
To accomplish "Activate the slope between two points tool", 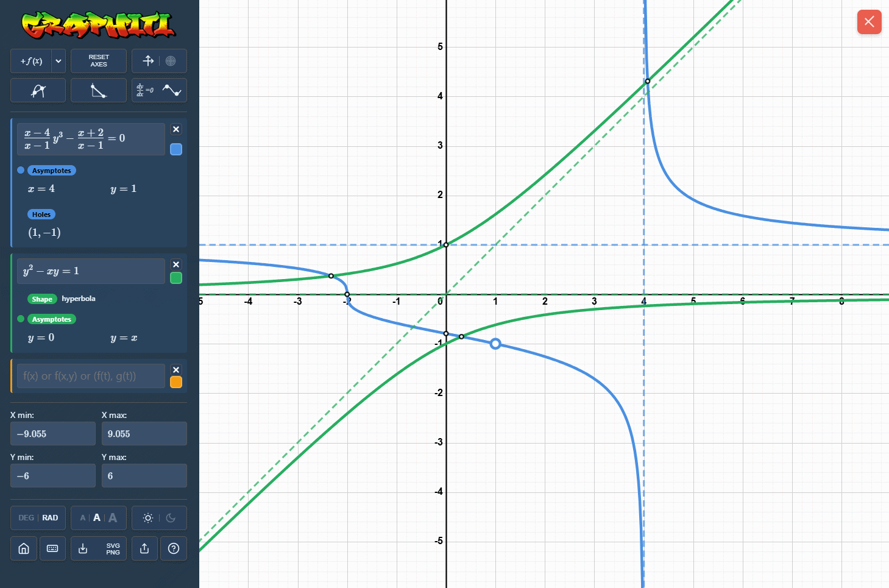I will pyautogui.click(x=99, y=90).
